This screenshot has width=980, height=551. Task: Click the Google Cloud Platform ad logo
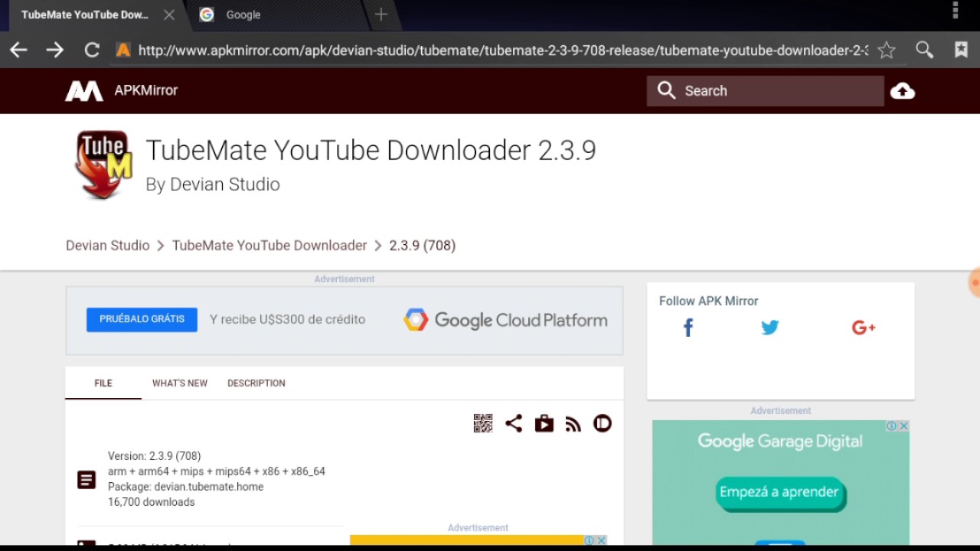(505, 320)
